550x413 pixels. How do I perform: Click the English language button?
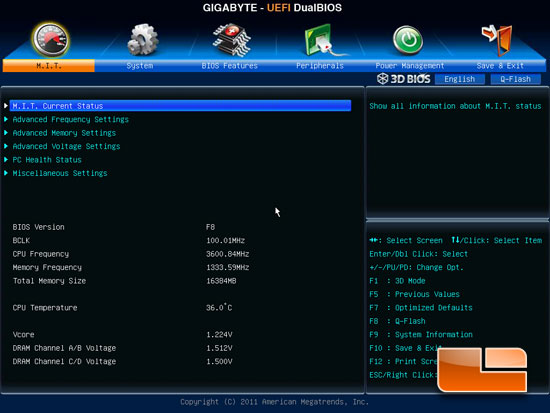point(460,79)
